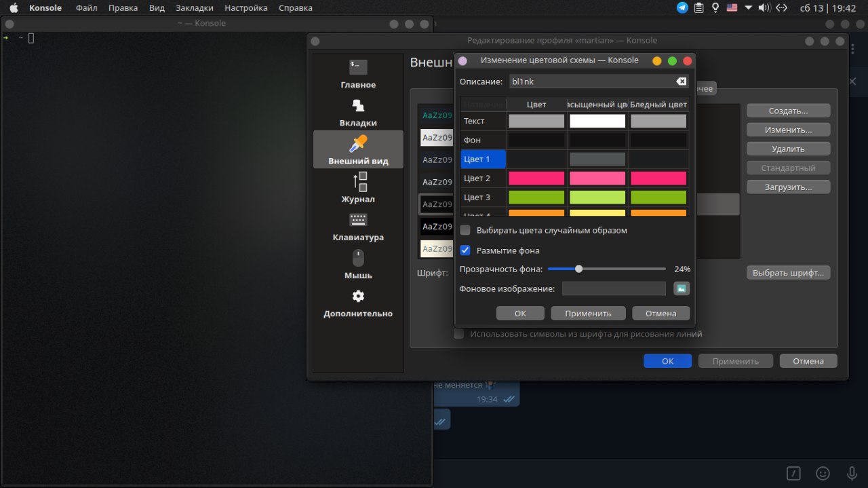868x488 pixels.
Task: Click the network connection tray icon
Action: (781, 8)
